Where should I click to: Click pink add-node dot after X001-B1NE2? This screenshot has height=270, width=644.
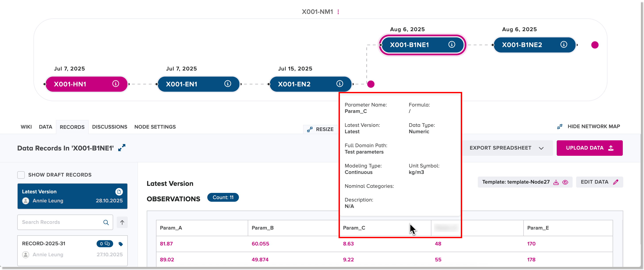(595, 45)
